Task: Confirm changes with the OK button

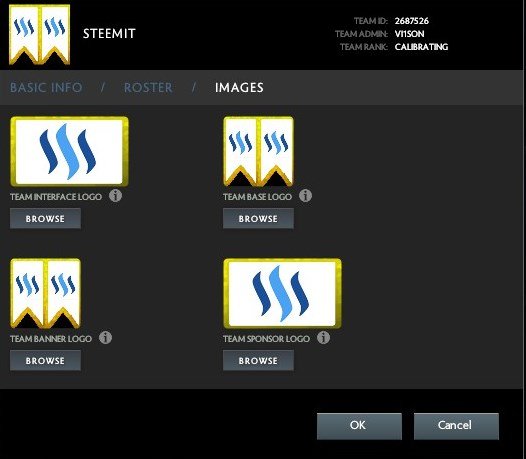Action: click(359, 426)
